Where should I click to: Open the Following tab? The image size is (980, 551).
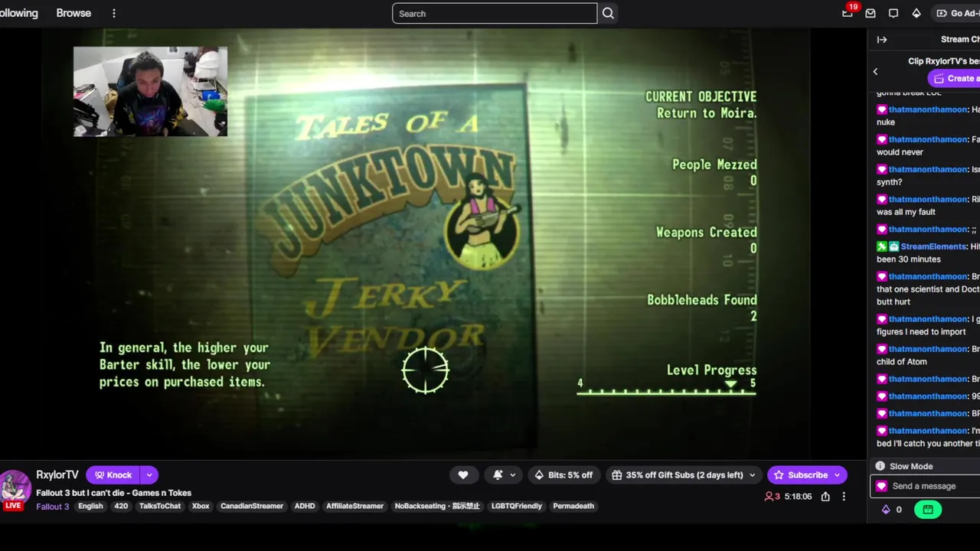coord(18,13)
